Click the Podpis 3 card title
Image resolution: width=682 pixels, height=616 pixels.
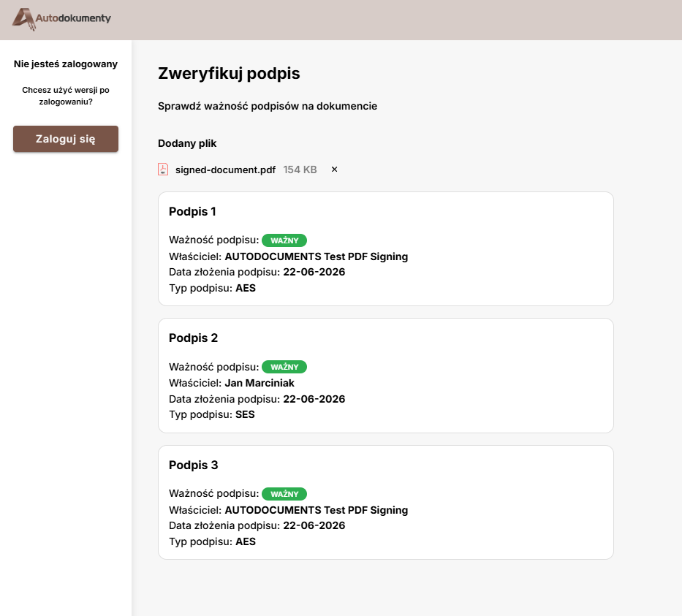pos(193,465)
